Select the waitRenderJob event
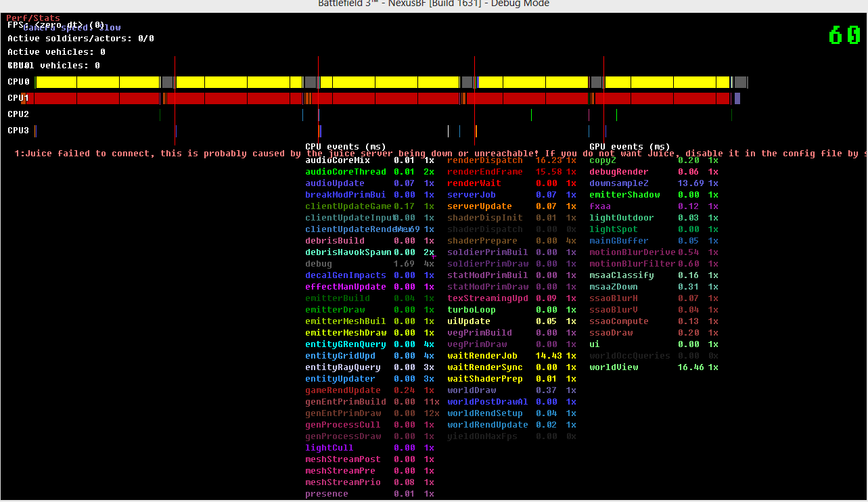 (x=511, y=356)
